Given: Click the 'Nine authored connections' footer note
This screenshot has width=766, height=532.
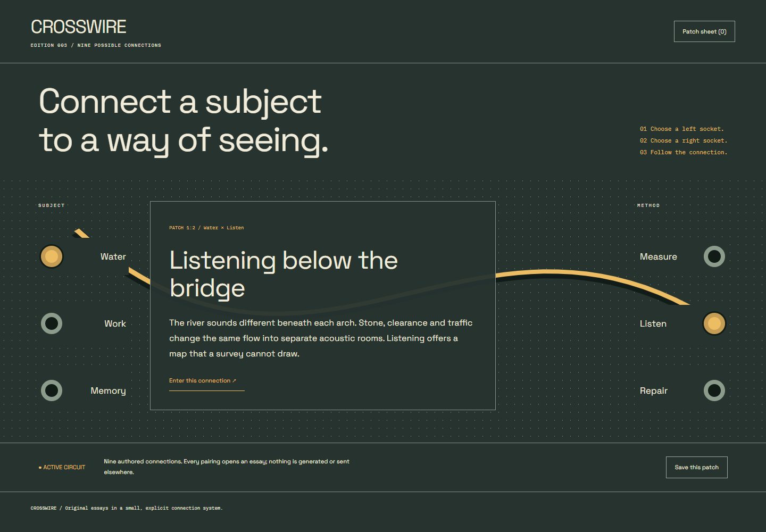Looking at the screenshot, I should [227, 467].
